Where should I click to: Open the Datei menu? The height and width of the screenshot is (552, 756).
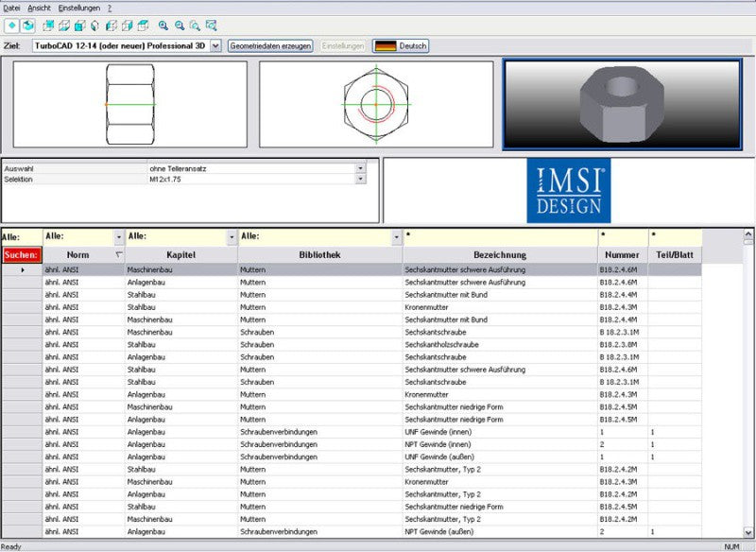[11, 9]
